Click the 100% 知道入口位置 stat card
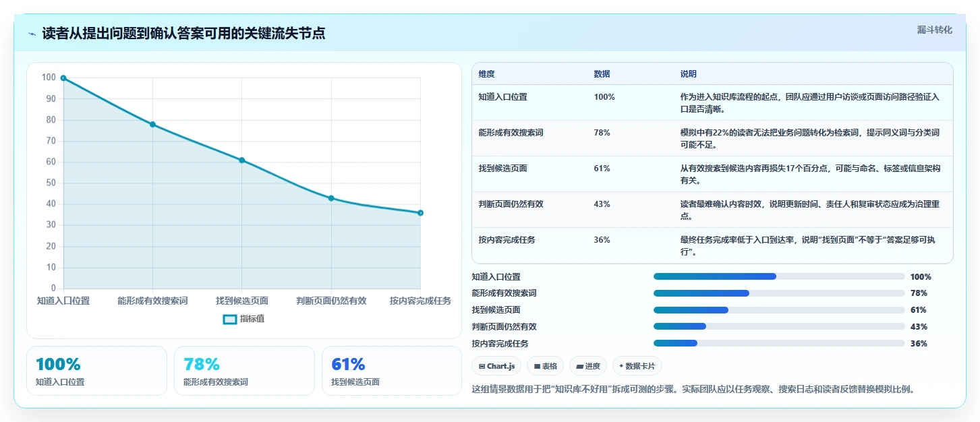The height and width of the screenshot is (422, 980). (x=96, y=371)
